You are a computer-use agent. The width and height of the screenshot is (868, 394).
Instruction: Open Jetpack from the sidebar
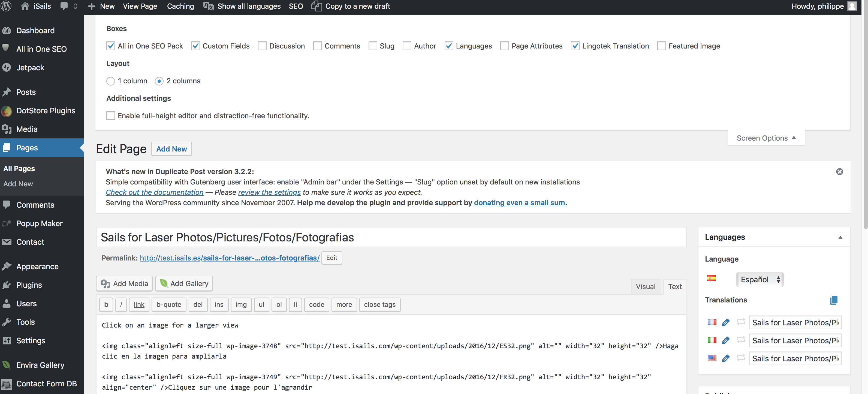point(30,67)
